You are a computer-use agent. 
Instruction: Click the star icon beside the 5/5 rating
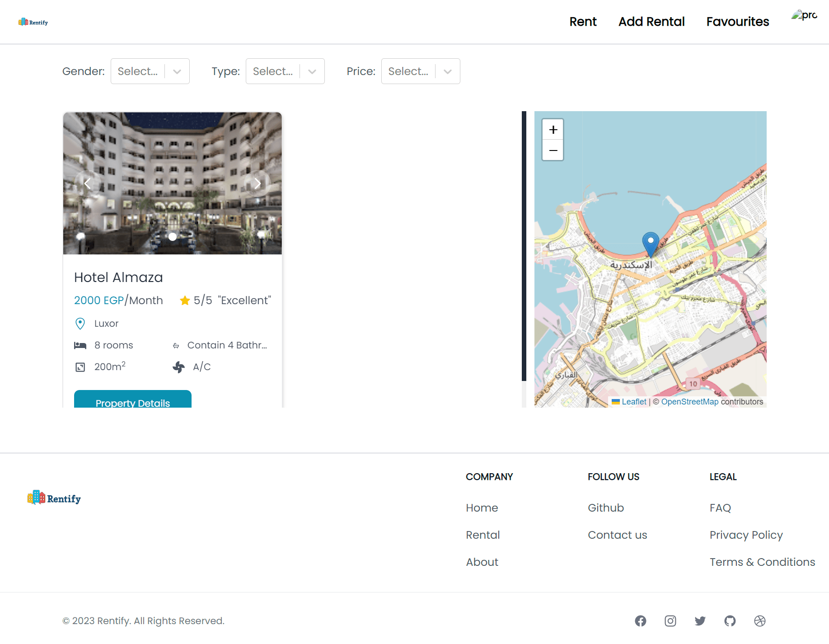[185, 300]
